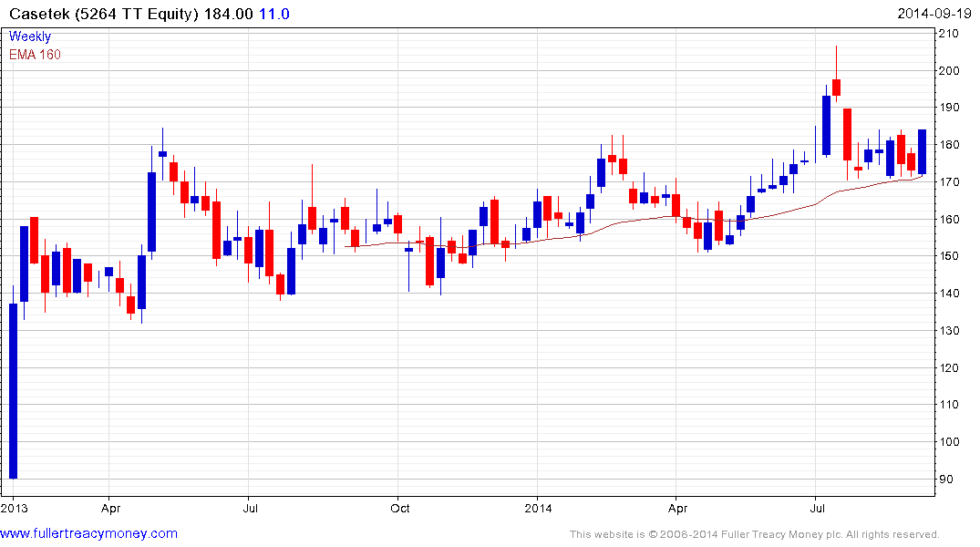Click the 'Apr' label following 2013
The width and height of the screenshot is (980, 547).
[110, 508]
